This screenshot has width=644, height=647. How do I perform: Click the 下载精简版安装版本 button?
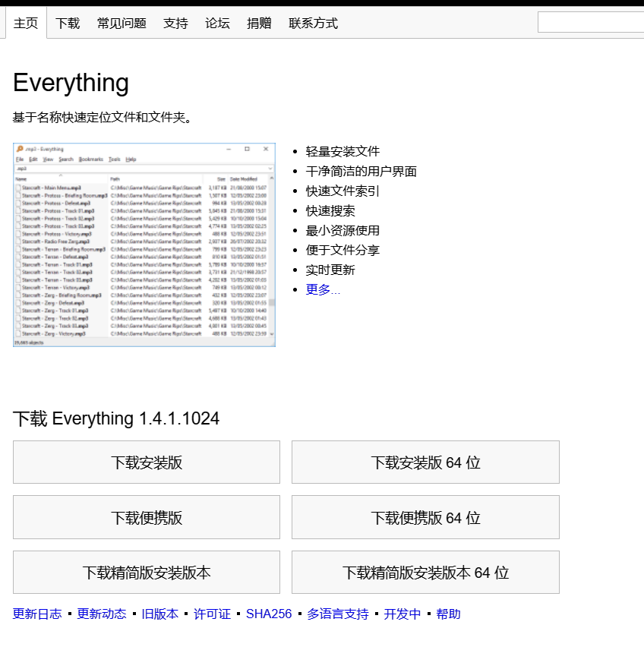coord(147,573)
